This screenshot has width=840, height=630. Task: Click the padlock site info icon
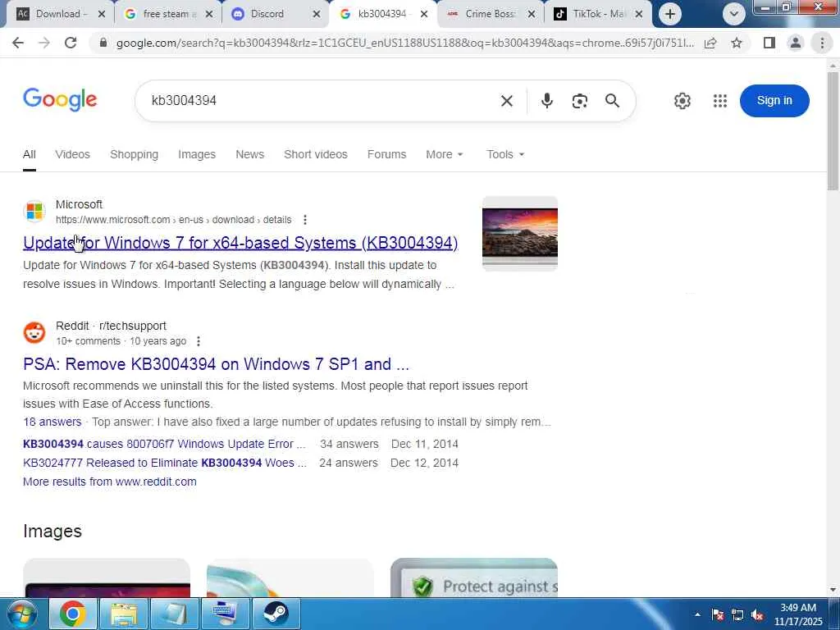[103, 43]
